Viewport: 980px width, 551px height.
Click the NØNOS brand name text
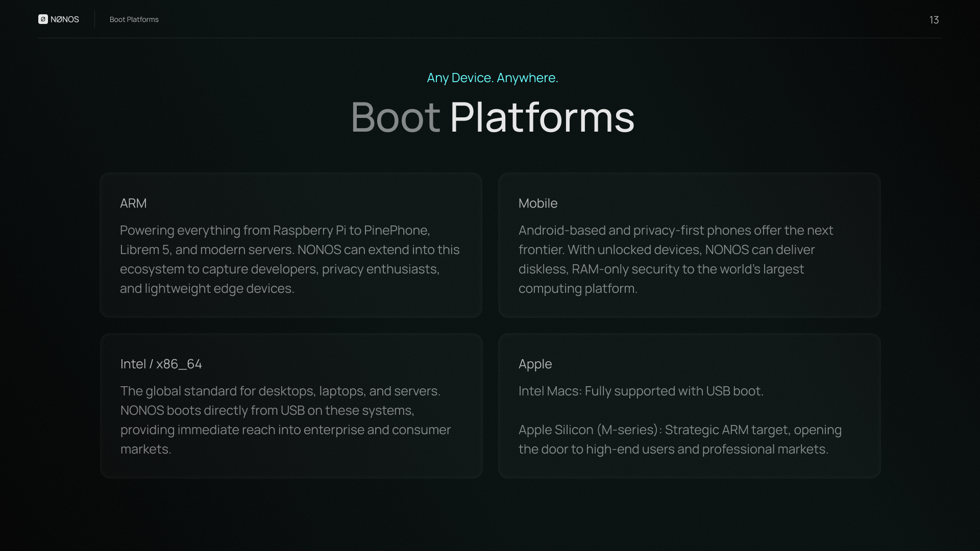65,19
